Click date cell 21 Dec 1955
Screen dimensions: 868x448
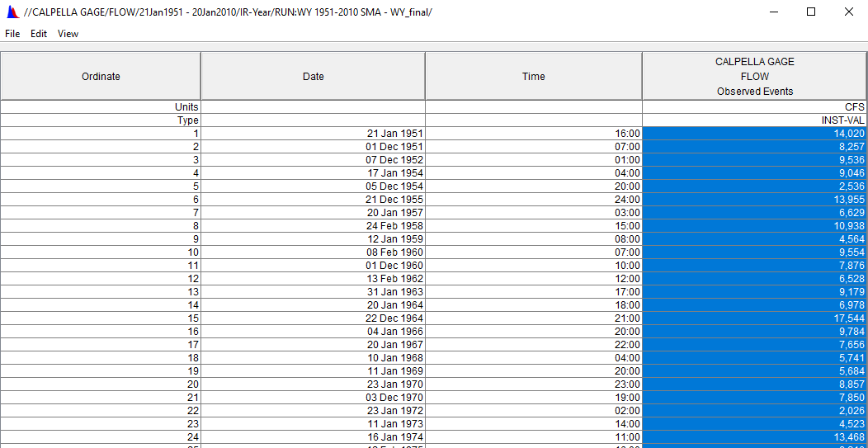point(314,200)
